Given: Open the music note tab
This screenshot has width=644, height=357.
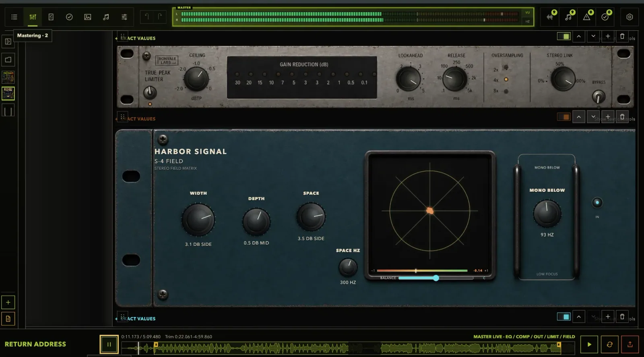Looking at the screenshot, I should 106,17.
